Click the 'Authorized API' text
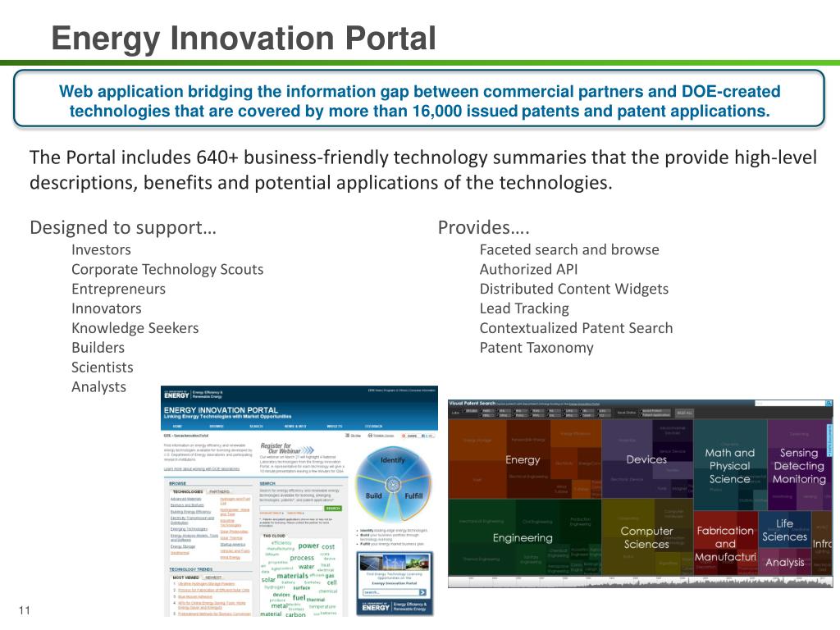840x630 pixels. point(529,269)
